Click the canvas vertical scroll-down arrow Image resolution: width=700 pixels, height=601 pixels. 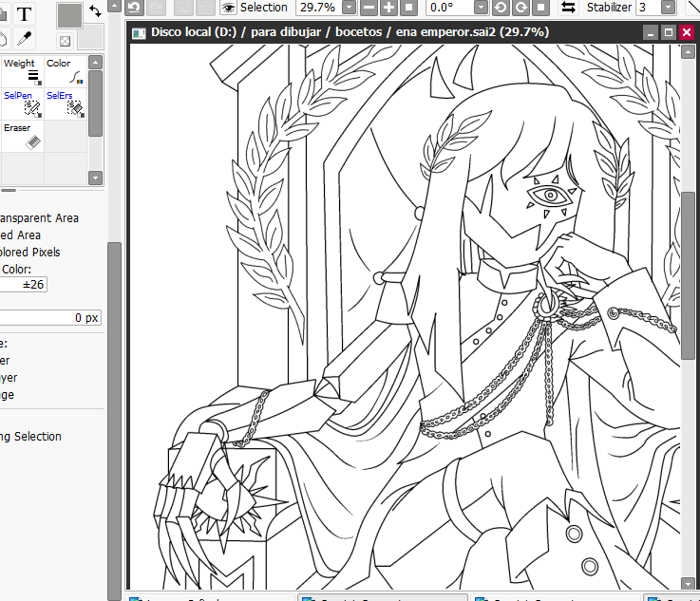688,583
